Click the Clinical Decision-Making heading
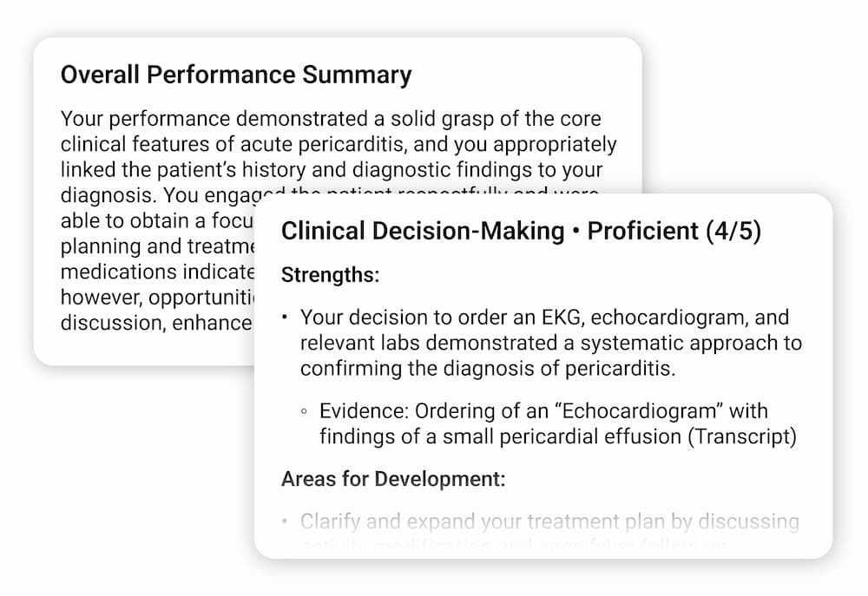Viewport: 868px width, 596px height. [423, 231]
